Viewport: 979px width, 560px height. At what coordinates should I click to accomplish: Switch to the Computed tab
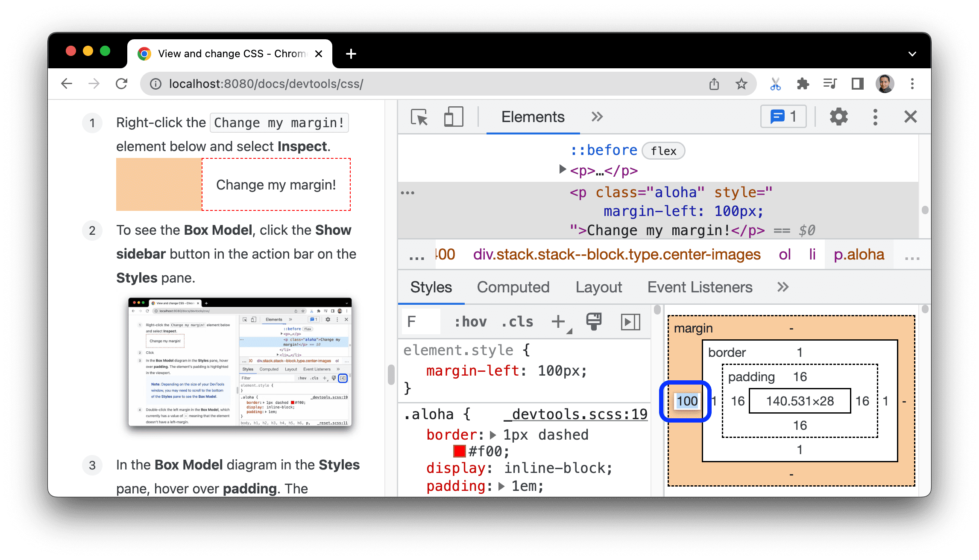tap(513, 288)
